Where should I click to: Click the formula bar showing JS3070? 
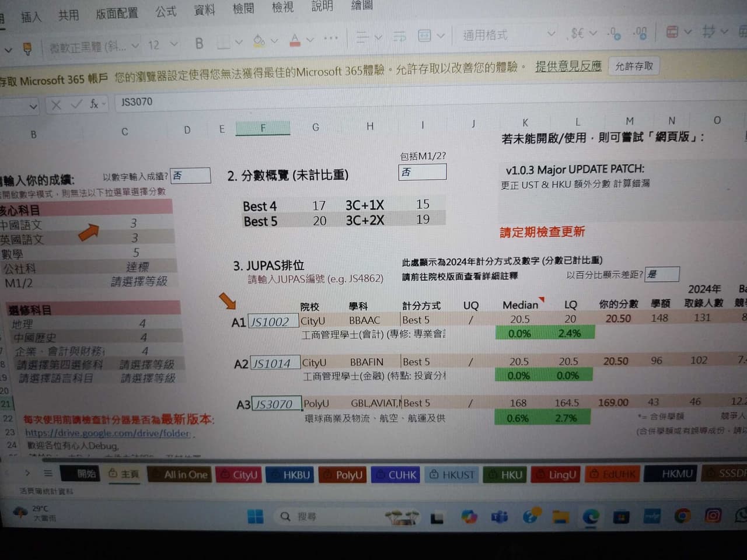(x=409, y=101)
